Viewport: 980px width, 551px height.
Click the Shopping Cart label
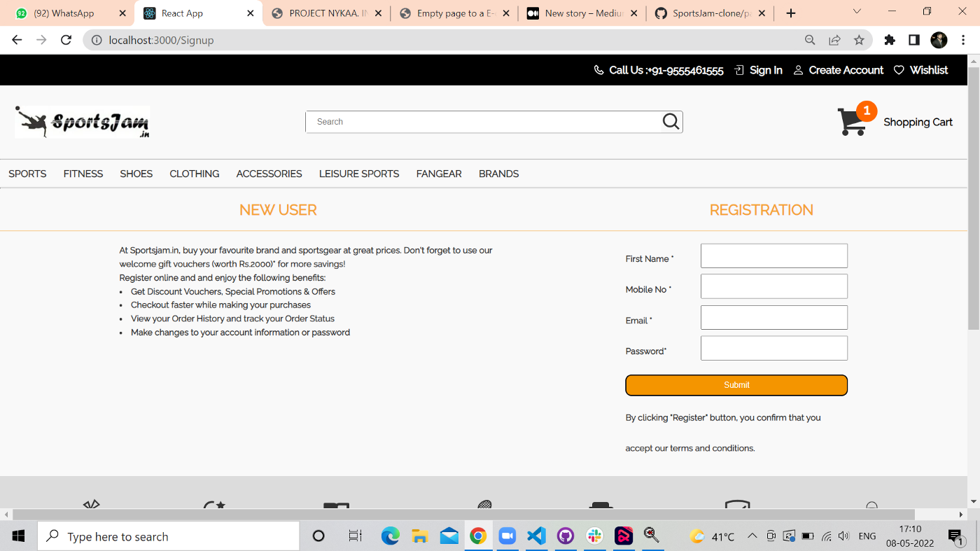pyautogui.click(x=918, y=122)
